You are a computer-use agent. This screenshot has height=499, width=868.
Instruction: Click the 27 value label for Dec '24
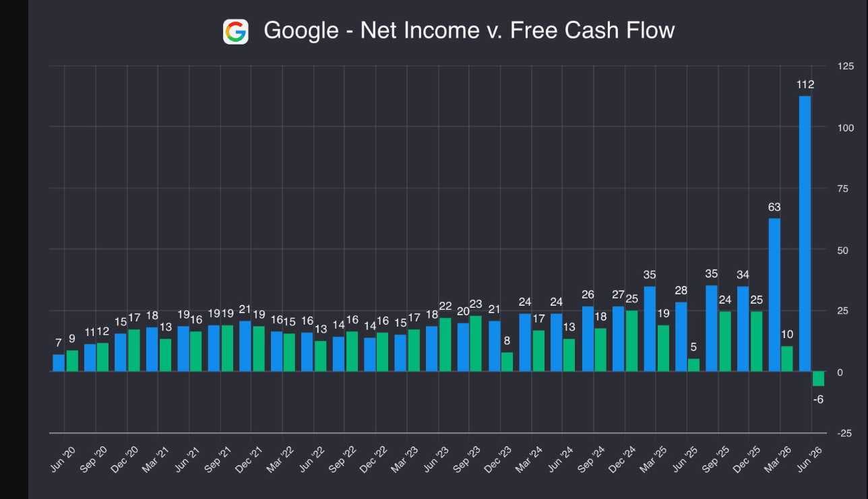(x=619, y=295)
